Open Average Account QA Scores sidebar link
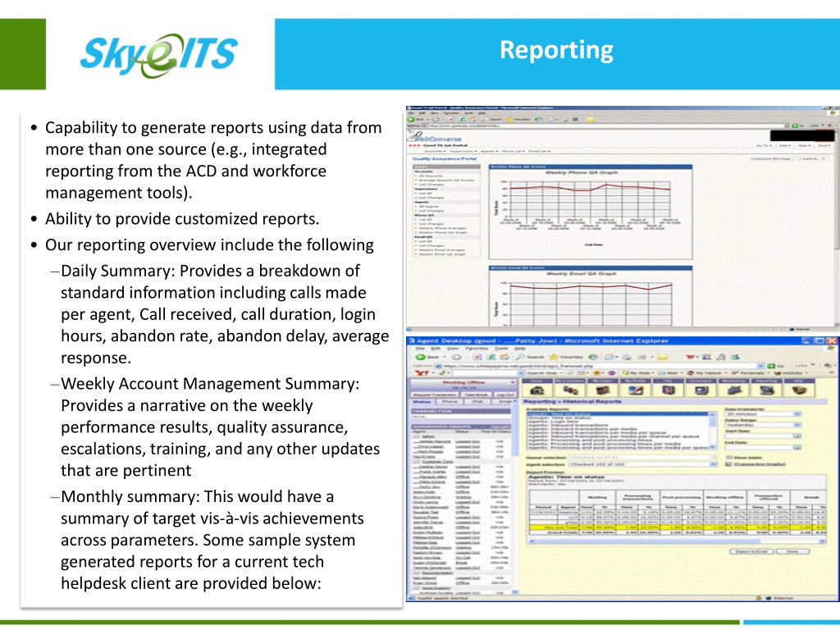Screen dimensions: 840x630 445,180
